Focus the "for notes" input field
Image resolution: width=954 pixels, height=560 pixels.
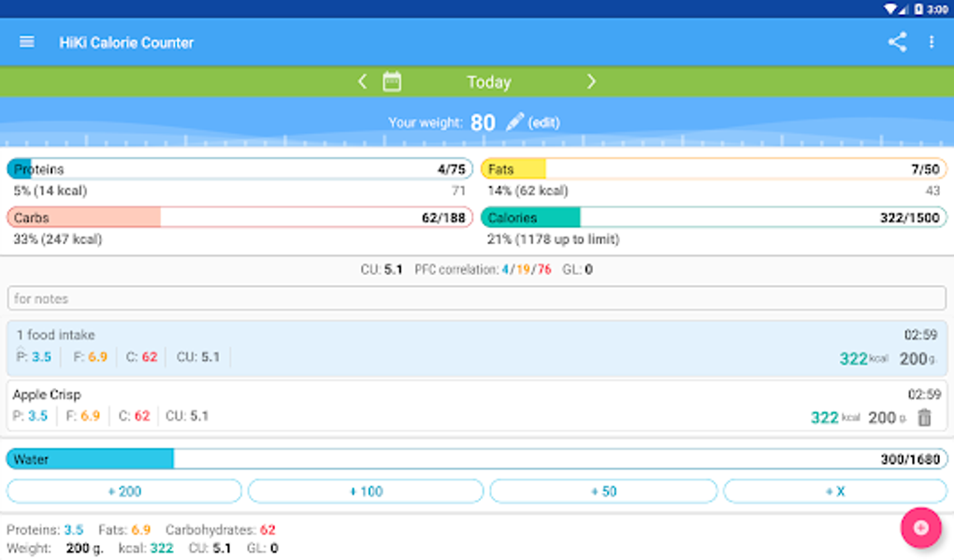tap(477, 298)
